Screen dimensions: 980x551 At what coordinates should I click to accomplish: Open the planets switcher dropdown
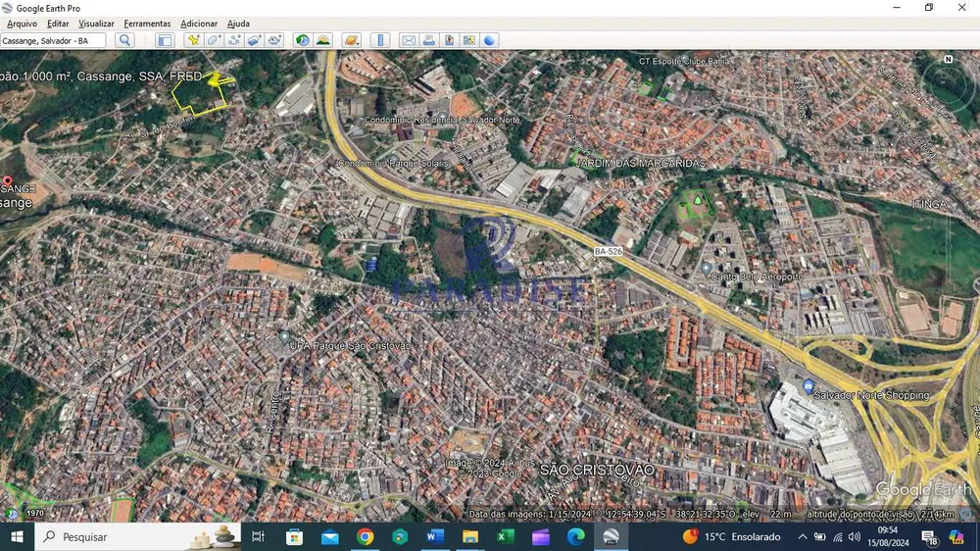click(x=352, y=40)
